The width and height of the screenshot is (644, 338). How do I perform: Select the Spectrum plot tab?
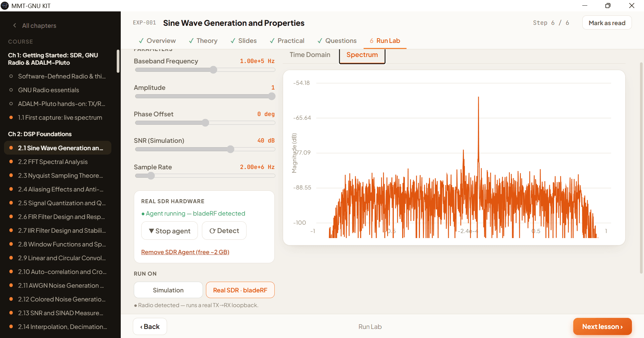coord(362,55)
